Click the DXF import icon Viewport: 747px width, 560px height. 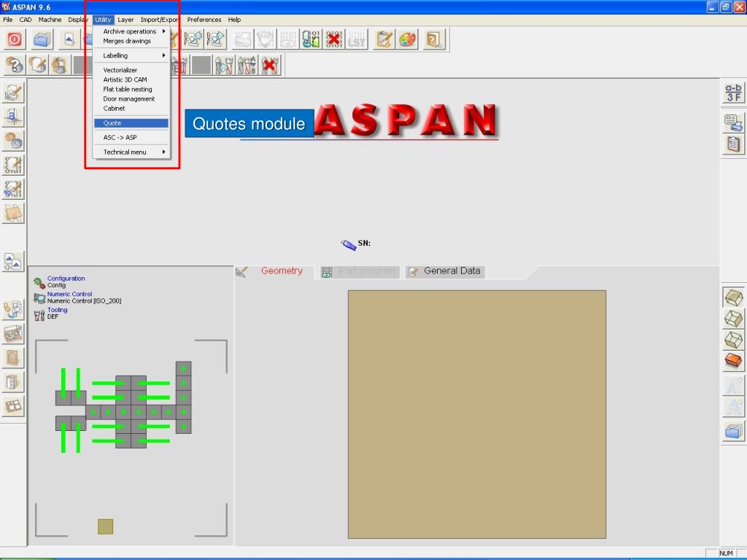(x=193, y=39)
